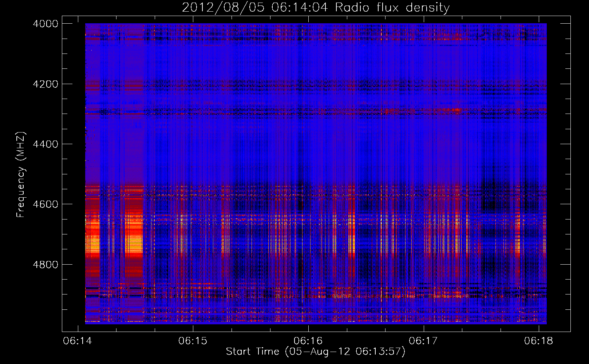The image size is (589, 364).
Task: Click the 4200 frequency axis label
Action: coord(46,84)
